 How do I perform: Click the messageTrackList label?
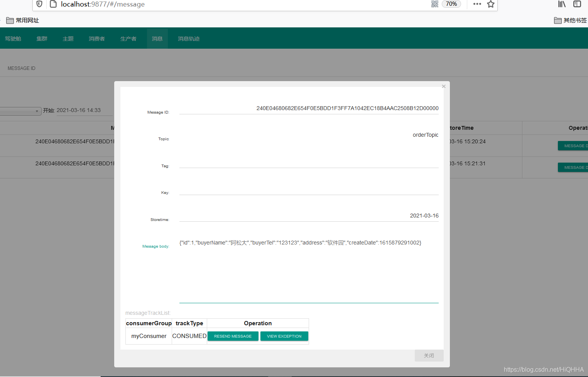148,313
